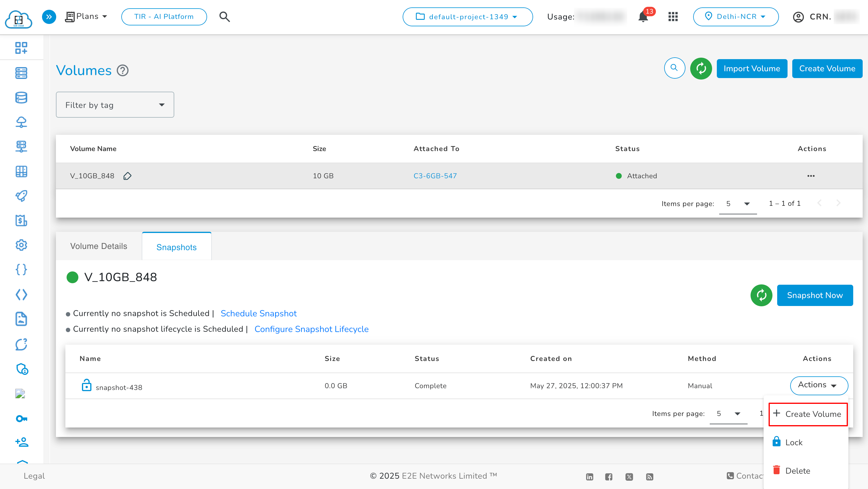Switch to the Volume Details tab
The height and width of the screenshot is (489, 868).
pyautogui.click(x=99, y=246)
